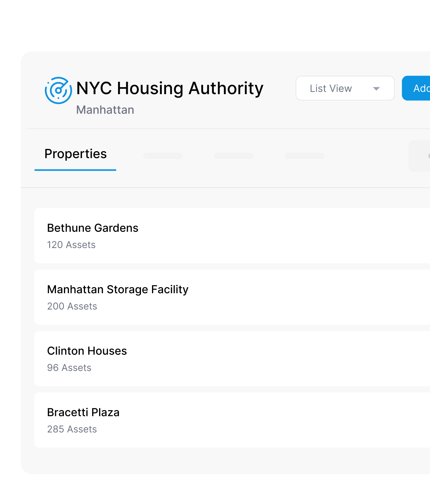
Task: Switch to the Properties tab
Action: click(x=76, y=154)
